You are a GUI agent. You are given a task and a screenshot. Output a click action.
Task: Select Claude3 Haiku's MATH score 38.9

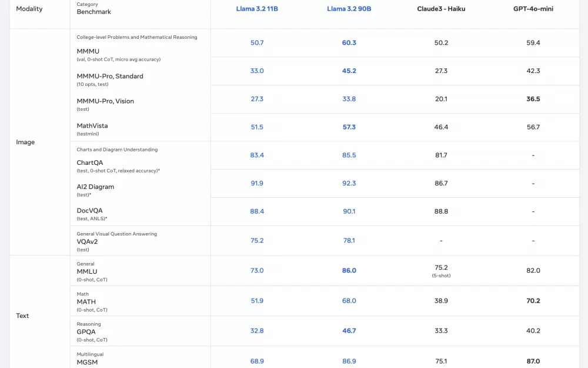(441, 301)
